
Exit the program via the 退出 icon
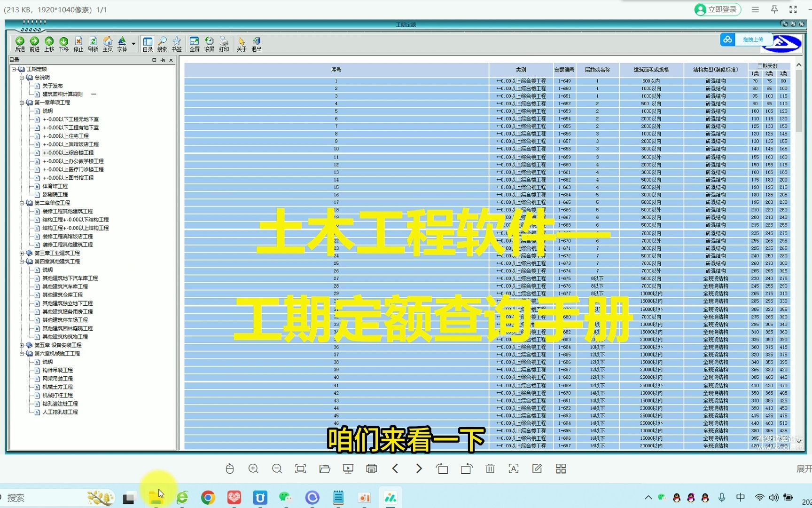pos(256,44)
